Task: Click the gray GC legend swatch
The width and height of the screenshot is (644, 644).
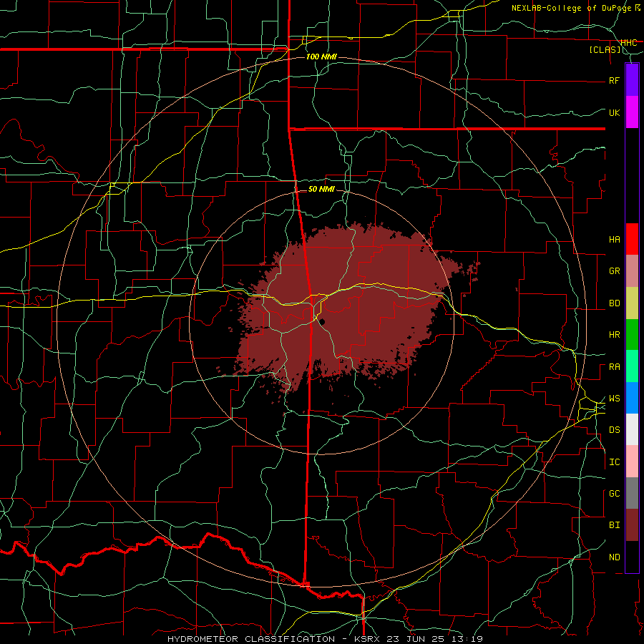Action: coord(632,493)
